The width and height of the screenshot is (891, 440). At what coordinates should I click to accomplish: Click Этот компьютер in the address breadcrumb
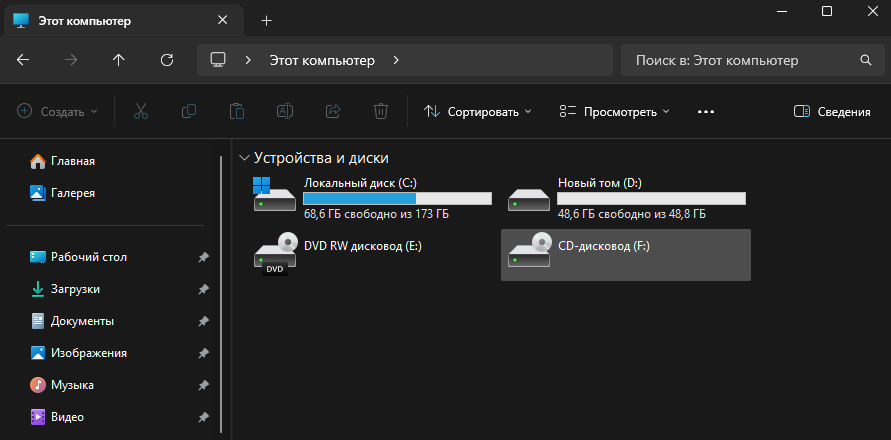tap(322, 60)
